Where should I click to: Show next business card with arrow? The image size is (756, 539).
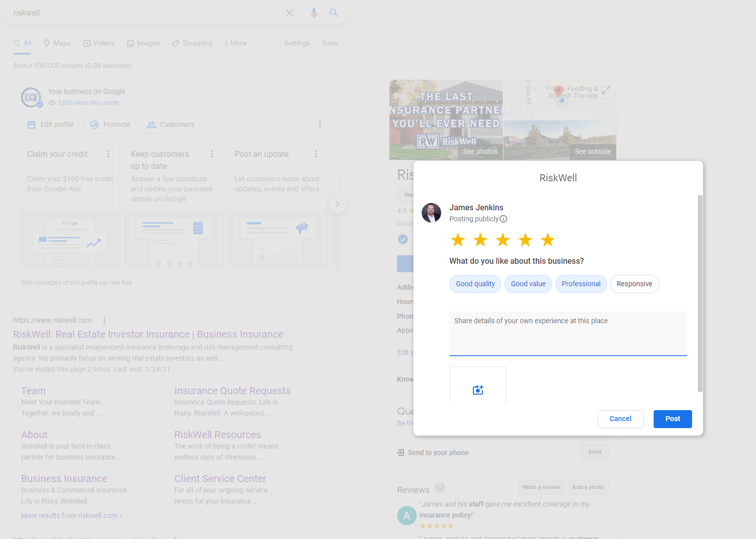338,204
